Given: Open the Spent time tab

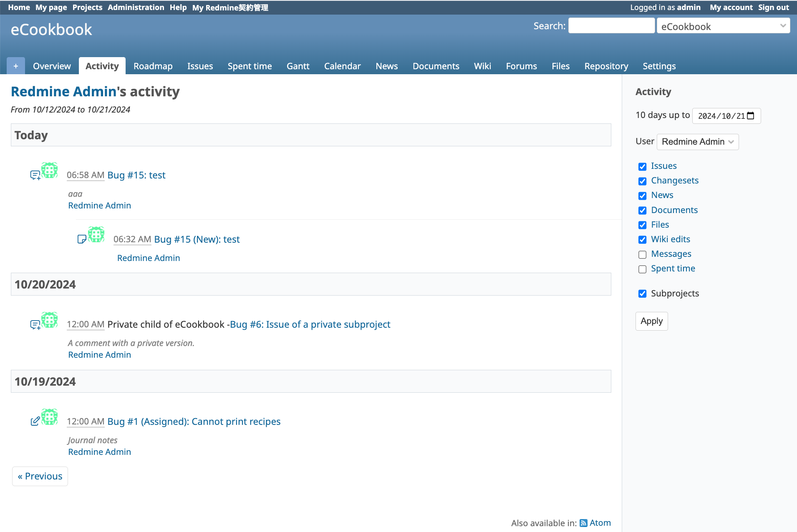Looking at the screenshot, I should point(250,66).
